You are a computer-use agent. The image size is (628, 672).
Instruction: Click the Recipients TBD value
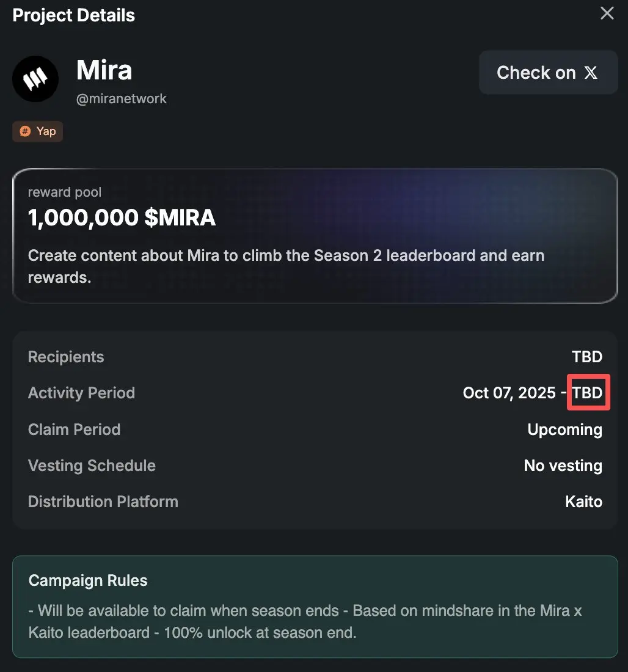pos(586,357)
